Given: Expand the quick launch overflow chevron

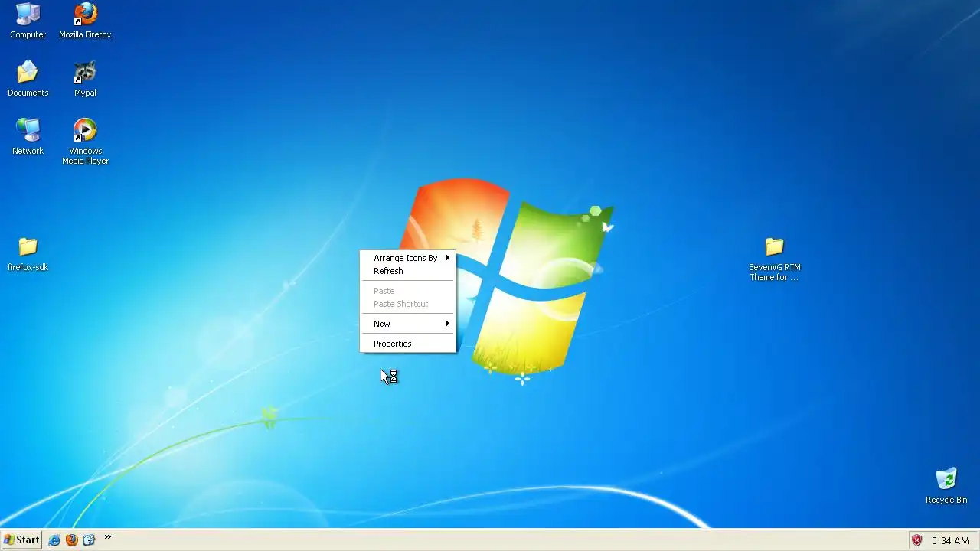Looking at the screenshot, I should 108,538.
